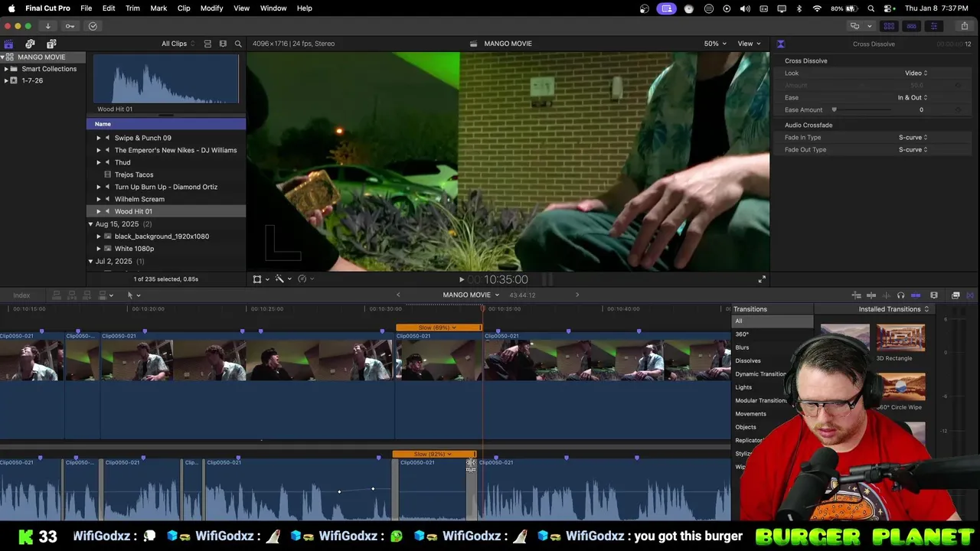Expand the MANGO MOVIE library
Viewport: 980px width, 551px height.
pyautogui.click(x=3, y=57)
